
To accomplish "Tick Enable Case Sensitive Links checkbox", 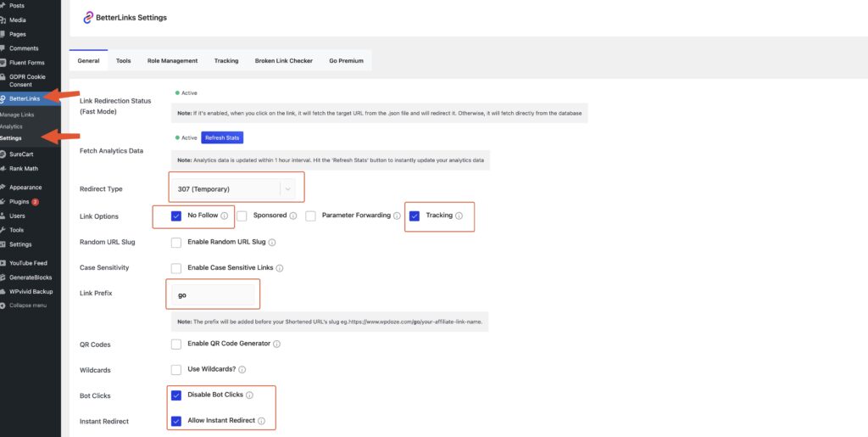I will [x=176, y=268].
